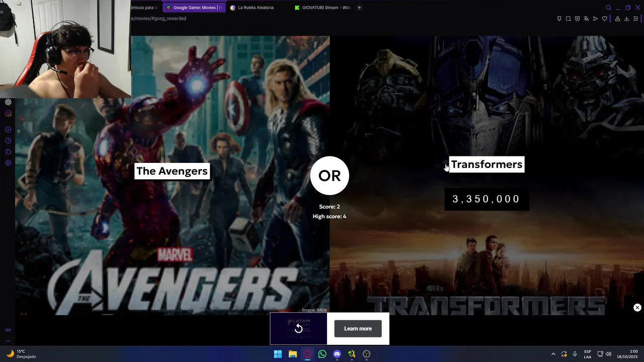Screen dimensions: 644x362
Task: Open WhatsApp from taskbar
Action: coord(322,354)
